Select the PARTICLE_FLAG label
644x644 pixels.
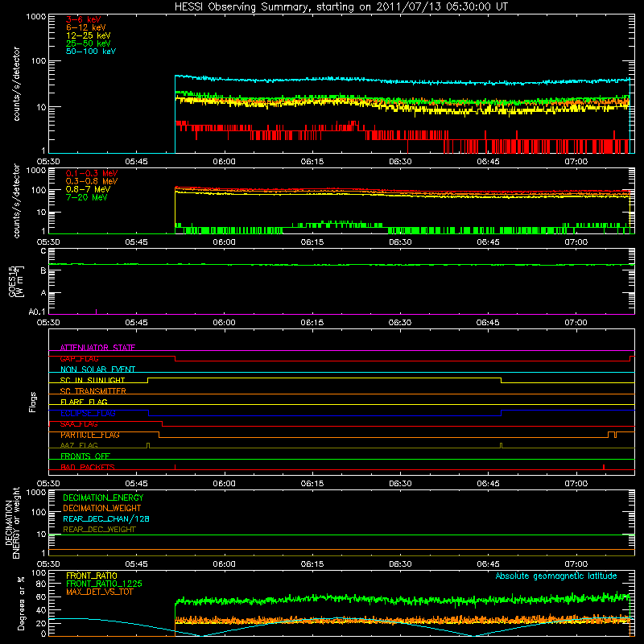click(x=90, y=435)
